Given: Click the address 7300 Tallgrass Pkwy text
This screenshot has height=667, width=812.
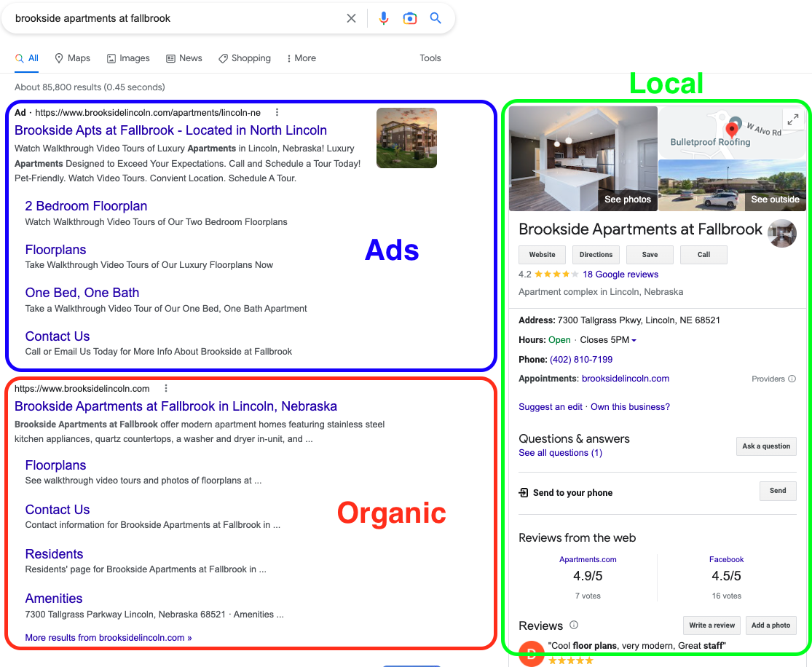Looking at the screenshot, I should tap(639, 320).
